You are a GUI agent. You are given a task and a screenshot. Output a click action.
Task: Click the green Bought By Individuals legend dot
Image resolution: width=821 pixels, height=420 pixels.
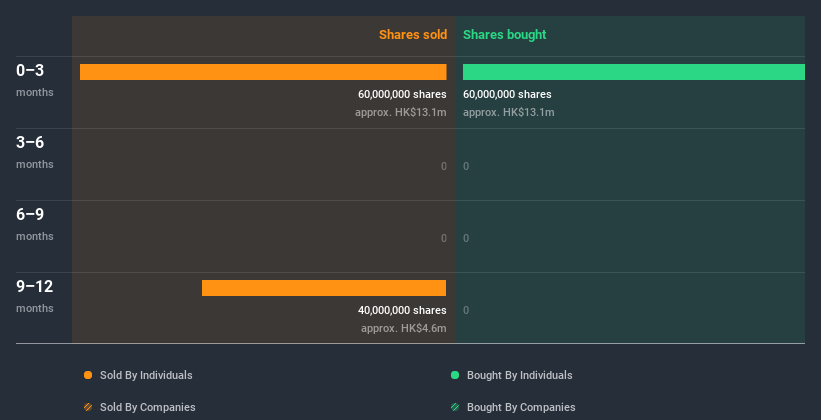pyautogui.click(x=455, y=375)
